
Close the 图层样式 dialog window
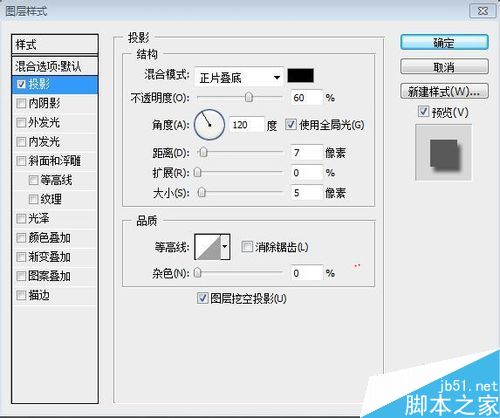pos(483,11)
